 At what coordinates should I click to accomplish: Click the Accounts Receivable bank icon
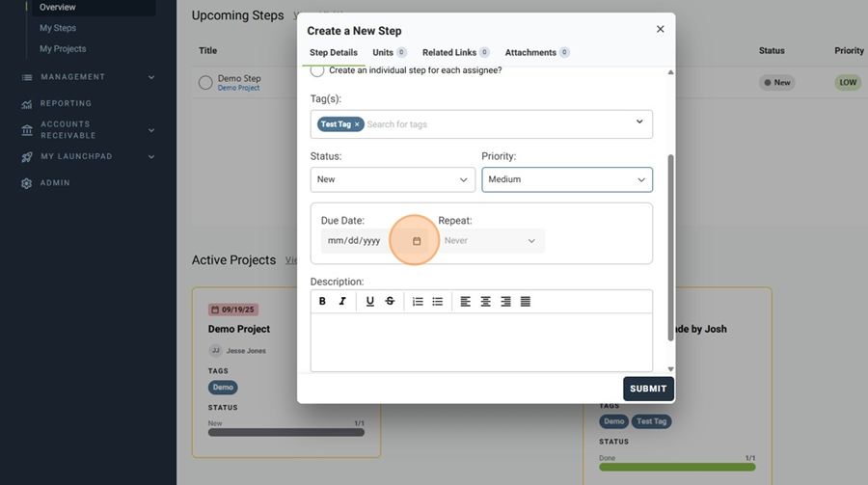coord(27,131)
